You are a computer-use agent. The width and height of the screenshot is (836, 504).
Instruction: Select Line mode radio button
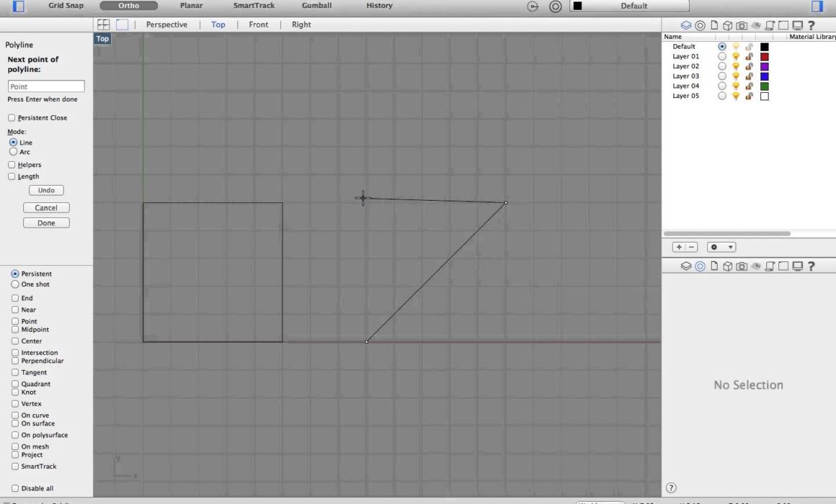tap(13, 143)
